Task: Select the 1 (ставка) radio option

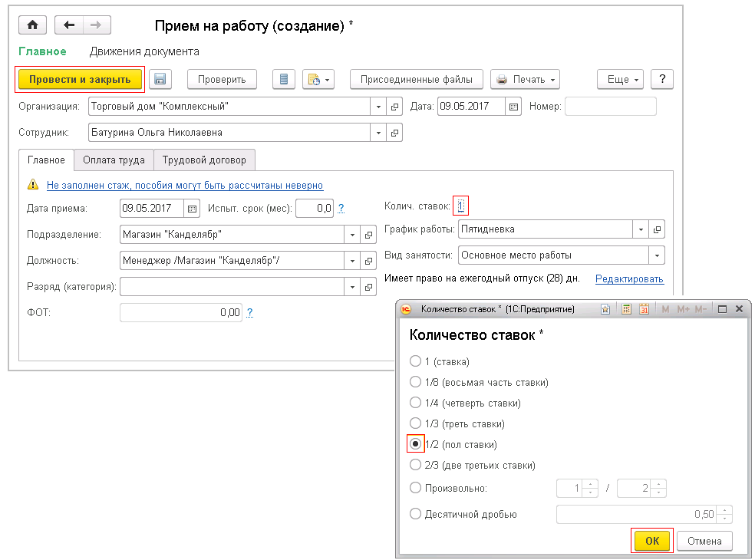Action: (416, 361)
